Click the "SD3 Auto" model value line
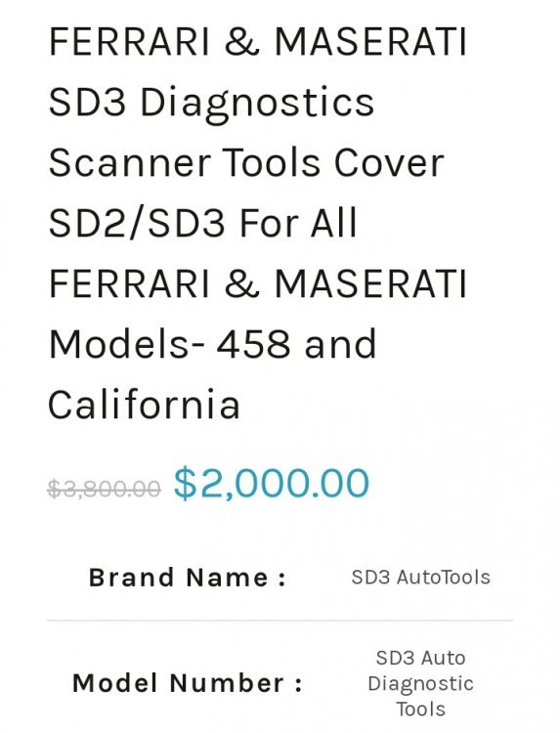The height and width of the screenshot is (733, 560). click(x=420, y=658)
